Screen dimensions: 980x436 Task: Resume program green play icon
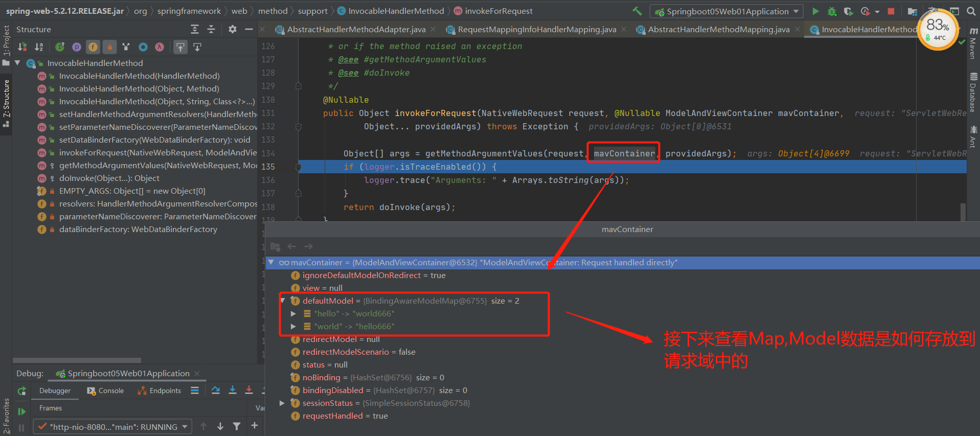pos(21,411)
